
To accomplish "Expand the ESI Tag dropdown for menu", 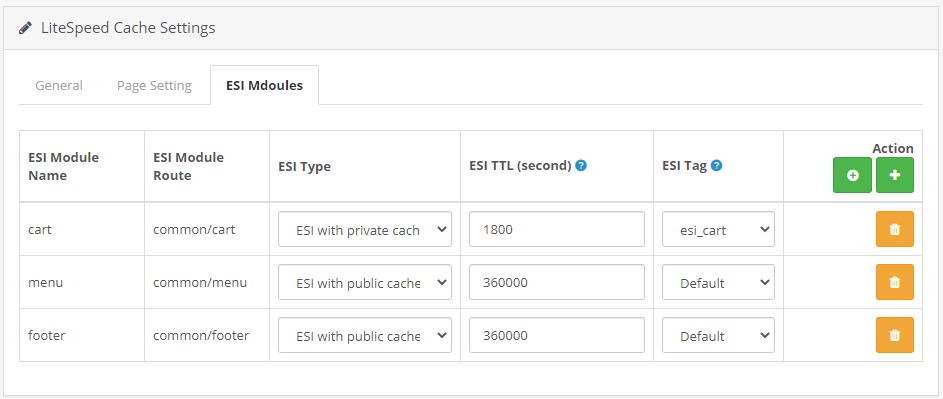I will pyautogui.click(x=719, y=282).
